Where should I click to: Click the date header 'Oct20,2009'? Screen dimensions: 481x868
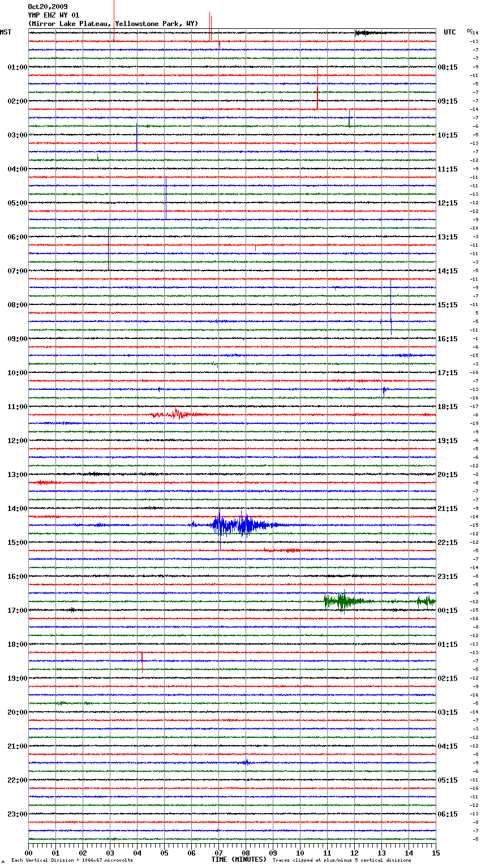48,7
